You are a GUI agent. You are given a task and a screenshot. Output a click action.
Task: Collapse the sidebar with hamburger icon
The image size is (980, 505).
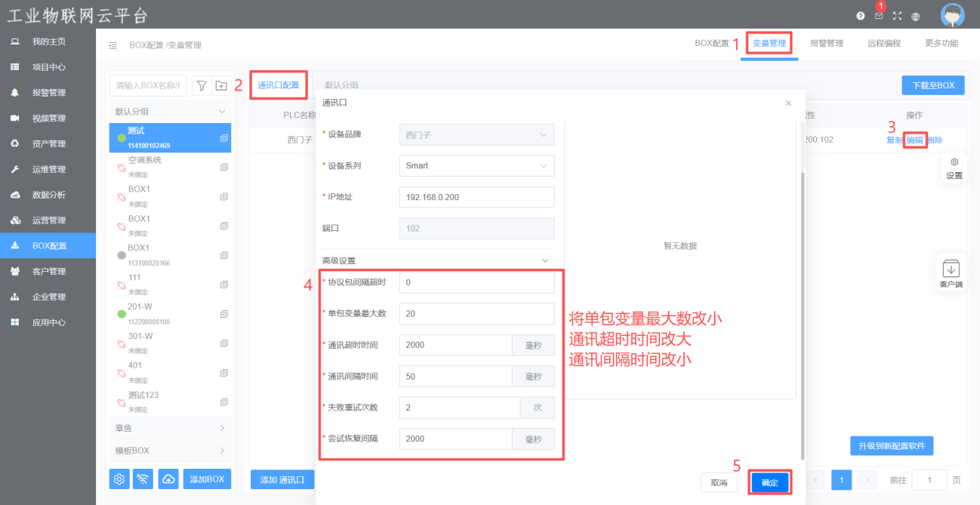click(113, 45)
